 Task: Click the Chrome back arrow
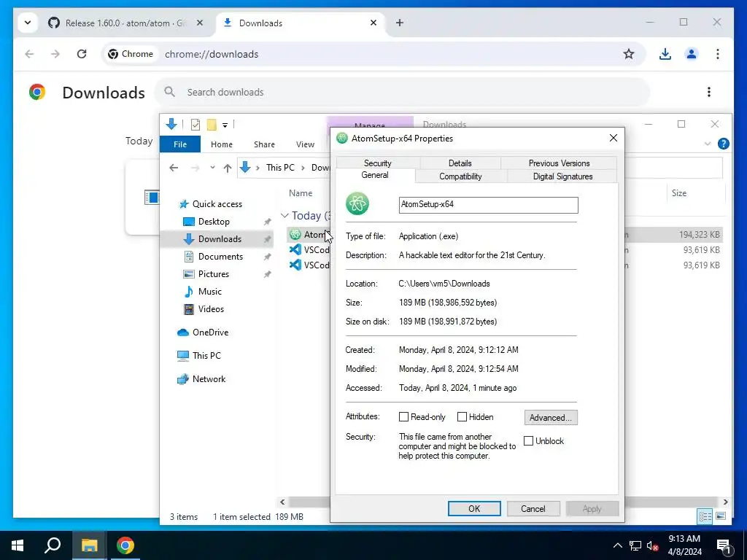pos(29,54)
